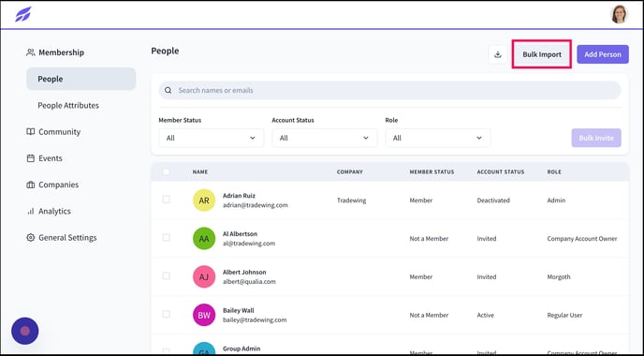Focus the Search names or emails field
This screenshot has height=356, width=644.
389,91
